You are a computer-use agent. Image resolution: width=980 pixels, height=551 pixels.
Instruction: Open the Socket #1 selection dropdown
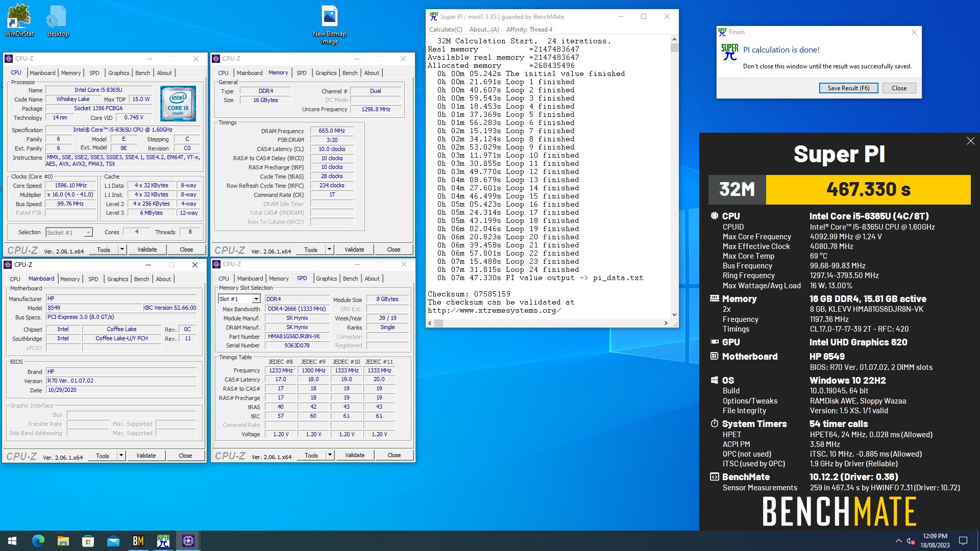[x=69, y=232]
